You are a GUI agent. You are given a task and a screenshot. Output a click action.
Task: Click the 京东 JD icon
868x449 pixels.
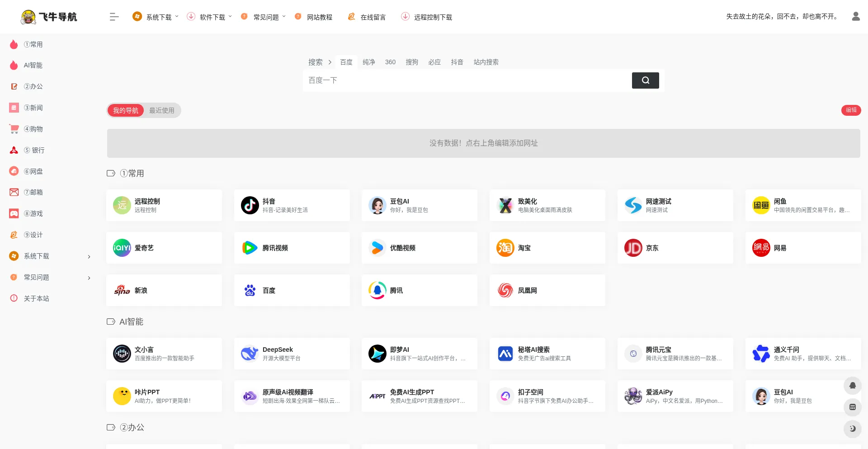point(633,248)
